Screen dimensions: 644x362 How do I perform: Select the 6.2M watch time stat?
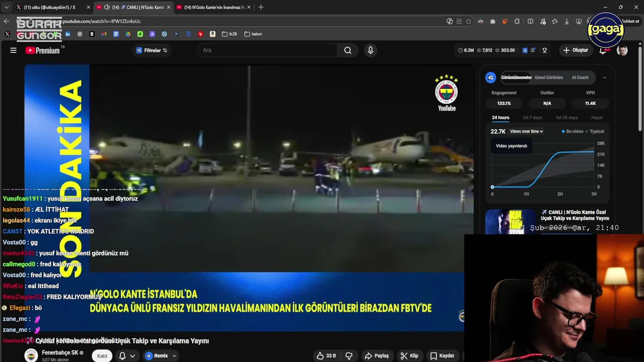click(x=466, y=50)
